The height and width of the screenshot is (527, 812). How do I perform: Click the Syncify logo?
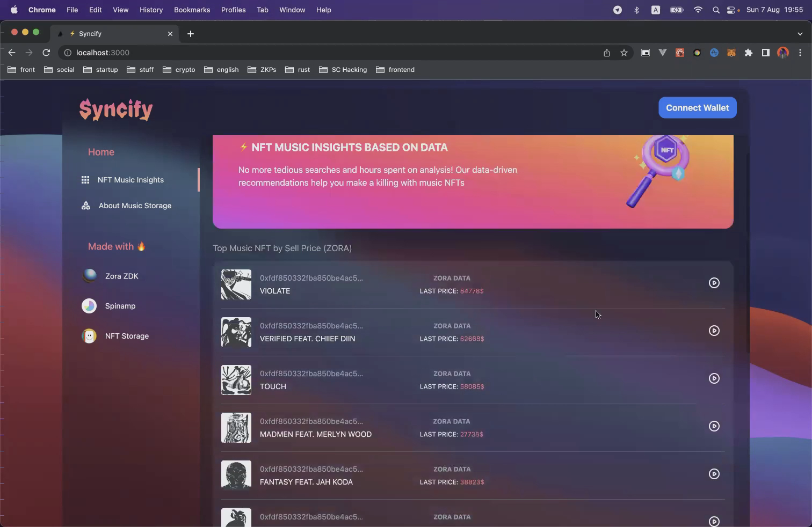tap(116, 109)
